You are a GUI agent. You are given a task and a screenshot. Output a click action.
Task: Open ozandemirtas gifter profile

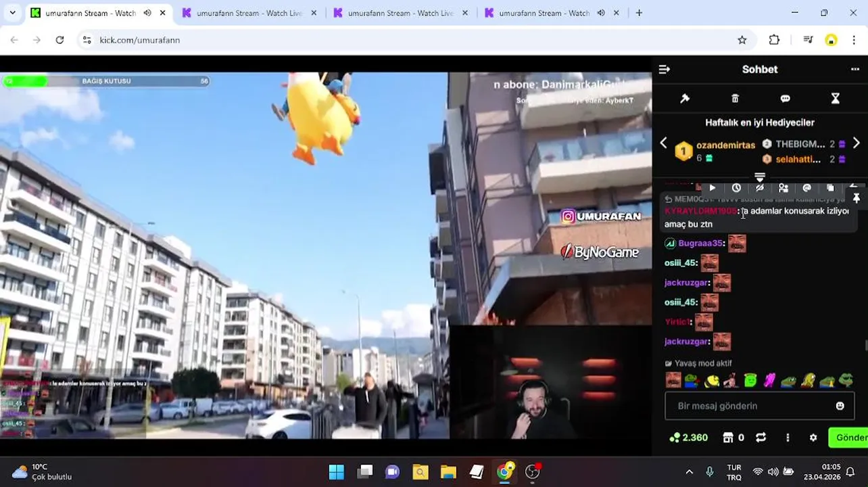tap(725, 145)
